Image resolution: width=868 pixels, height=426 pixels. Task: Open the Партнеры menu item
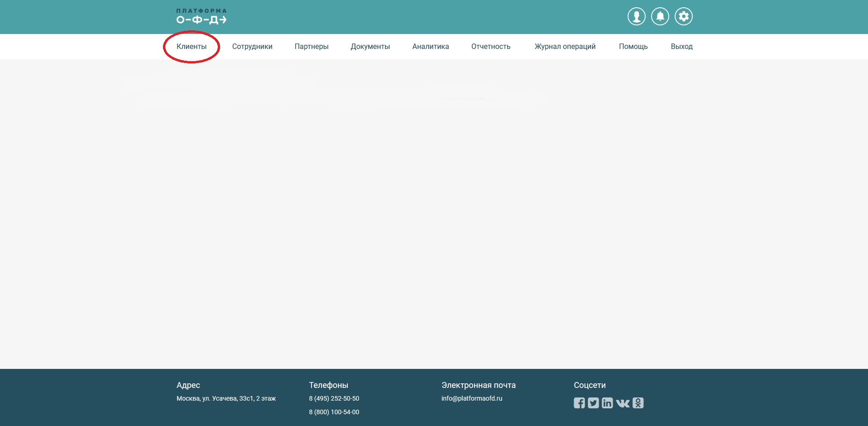[x=312, y=47]
